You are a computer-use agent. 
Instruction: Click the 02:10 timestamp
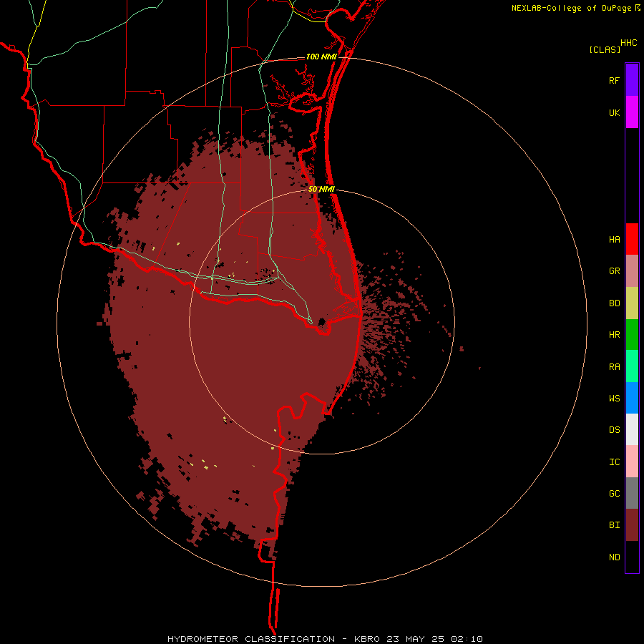click(466, 639)
